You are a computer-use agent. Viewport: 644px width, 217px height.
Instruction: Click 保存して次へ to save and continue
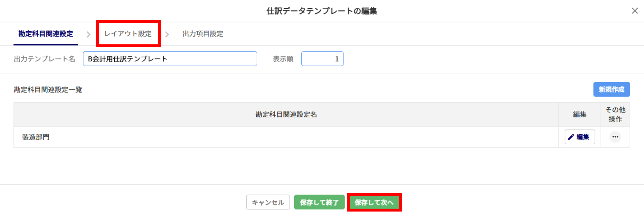(x=374, y=203)
